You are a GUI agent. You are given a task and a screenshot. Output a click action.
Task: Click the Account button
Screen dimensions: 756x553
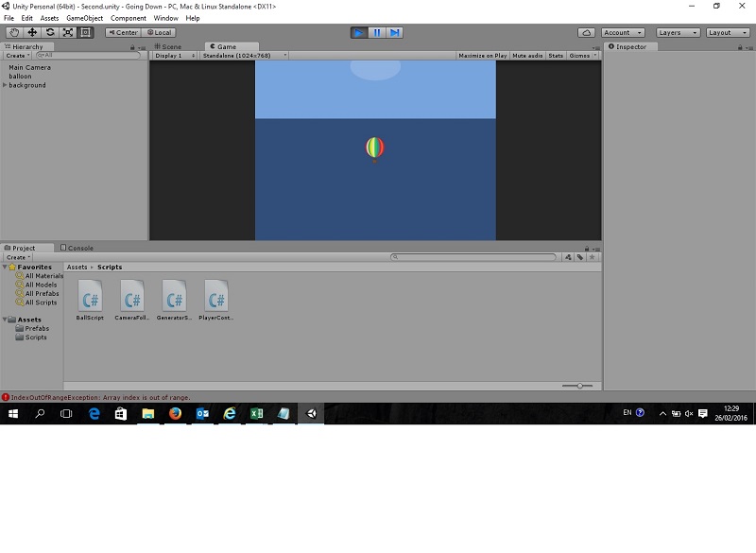pyautogui.click(x=622, y=31)
